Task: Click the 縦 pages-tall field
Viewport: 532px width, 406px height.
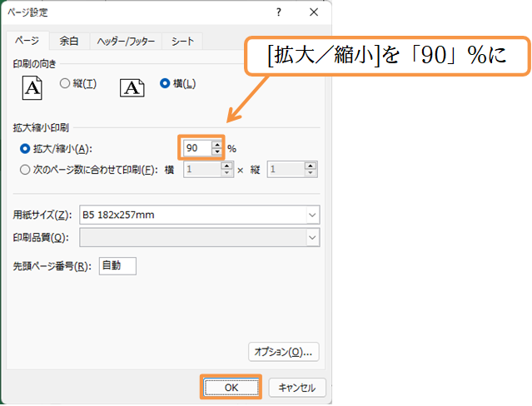Action: coord(286,169)
